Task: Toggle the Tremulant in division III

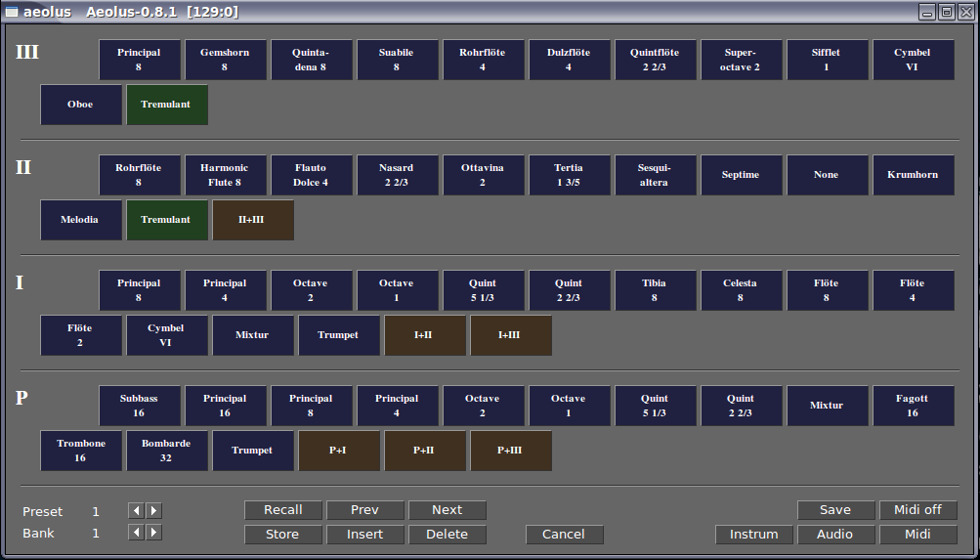Action: [x=167, y=105]
